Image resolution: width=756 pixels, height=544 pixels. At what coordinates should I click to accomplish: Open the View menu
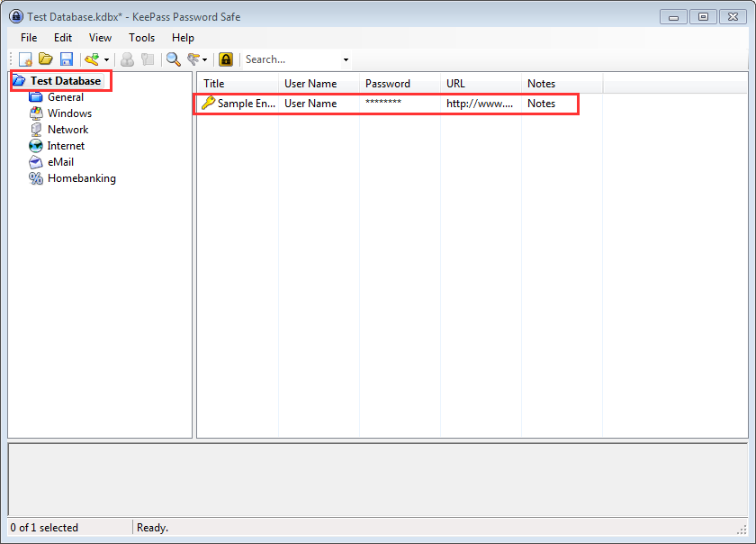tap(100, 38)
